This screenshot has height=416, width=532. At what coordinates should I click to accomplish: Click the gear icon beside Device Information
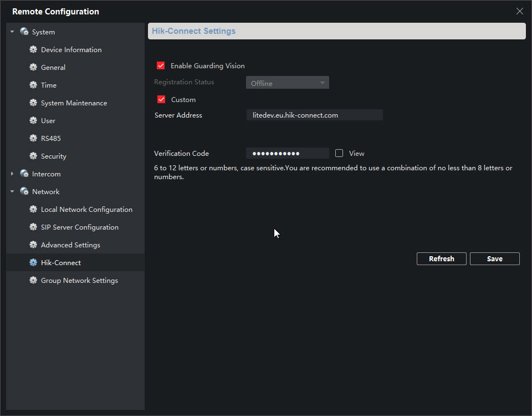tap(33, 50)
